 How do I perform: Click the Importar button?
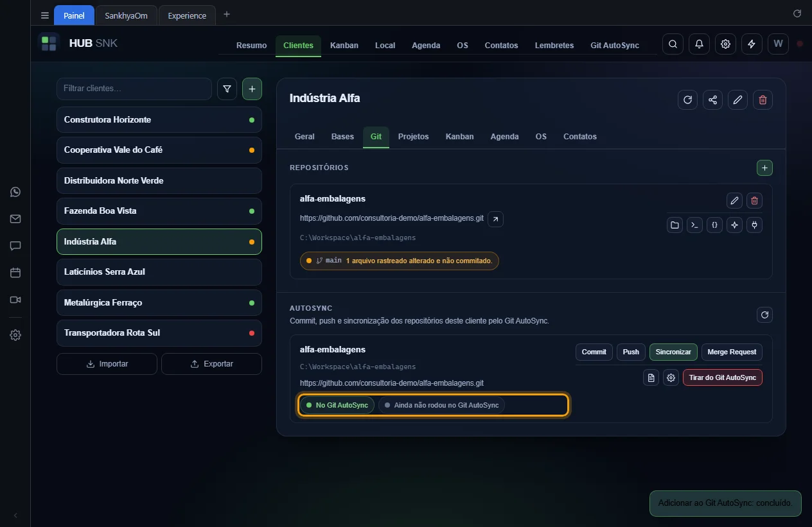[x=107, y=364]
